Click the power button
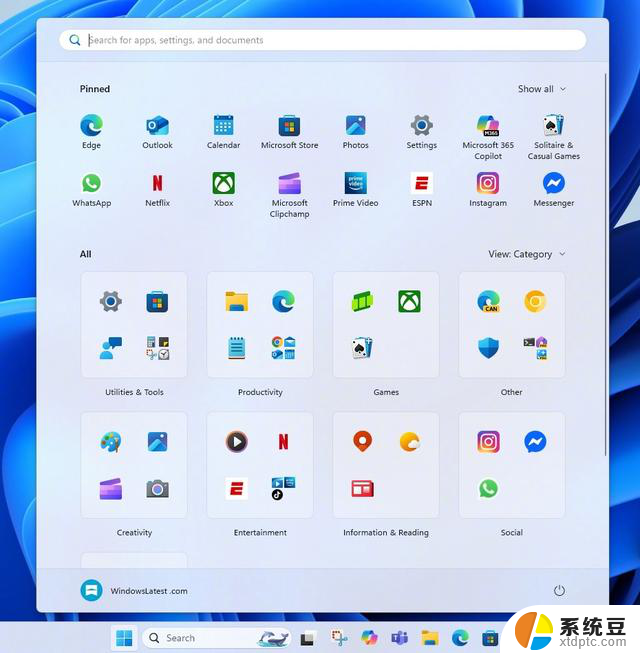640x653 pixels. [x=559, y=590]
